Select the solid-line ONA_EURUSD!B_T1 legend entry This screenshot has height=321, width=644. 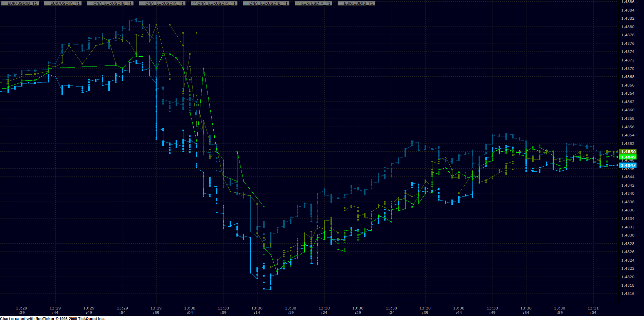pos(266,3)
